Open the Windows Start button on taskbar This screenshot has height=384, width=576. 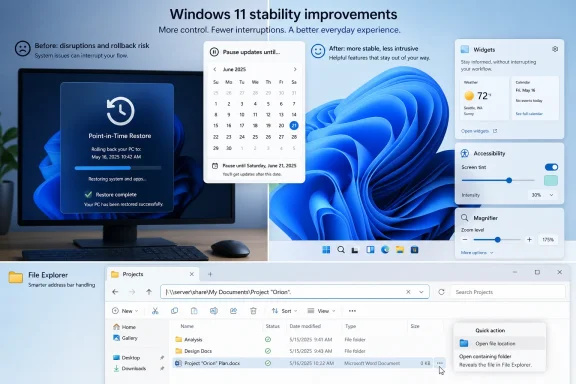(x=326, y=250)
